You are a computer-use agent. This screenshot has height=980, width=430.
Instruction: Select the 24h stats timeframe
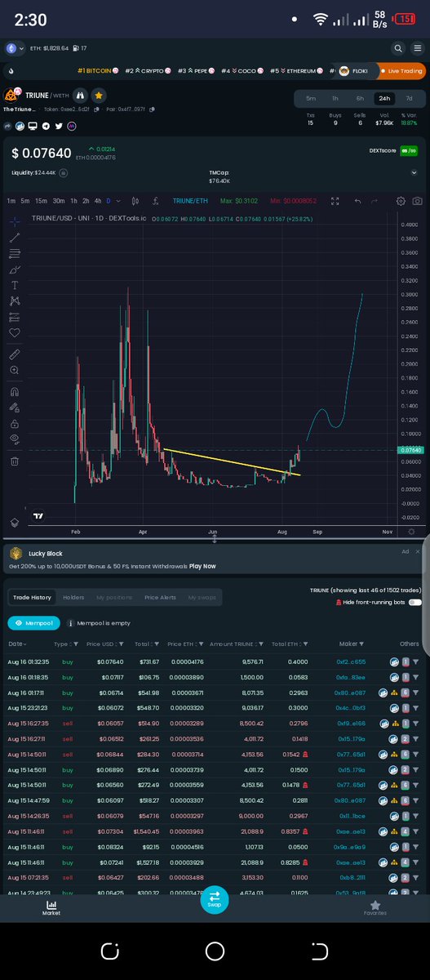tap(383, 98)
